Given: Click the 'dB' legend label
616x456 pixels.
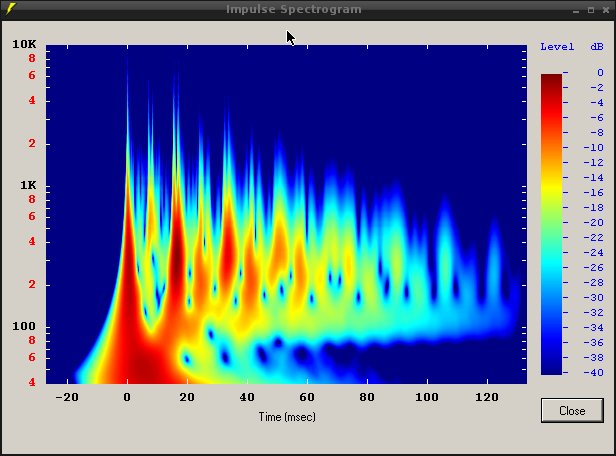Looking at the screenshot, I should tap(597, 47).
